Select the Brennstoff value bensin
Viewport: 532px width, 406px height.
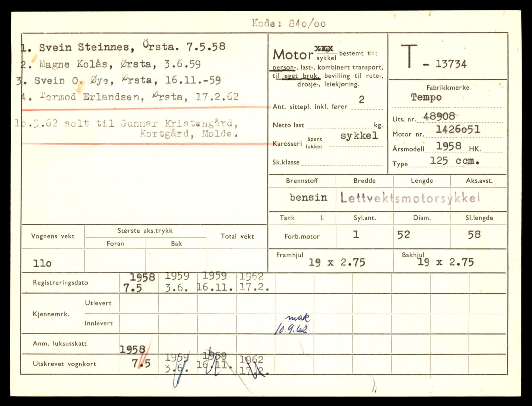click(x=308, y=198)
